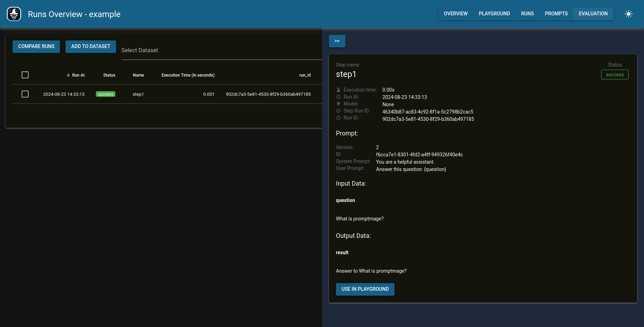Switch to the Prompts tab
644x327 pixels.
pos(557,14)
